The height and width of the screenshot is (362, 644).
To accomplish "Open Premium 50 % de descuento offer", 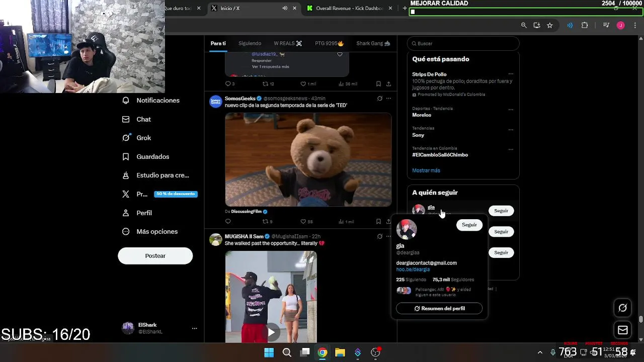I will 160,194.
